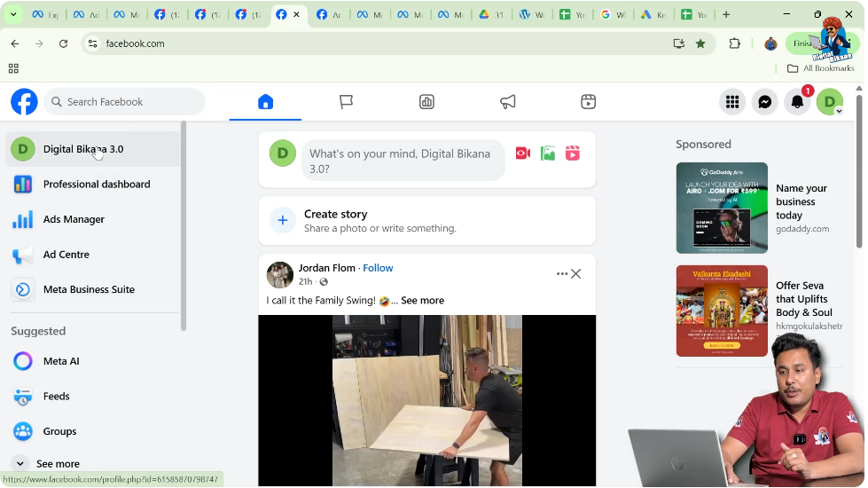This screenshot has width=868, height=488.
Task: Open the Facebook menu grid icon
Action: 732,102
